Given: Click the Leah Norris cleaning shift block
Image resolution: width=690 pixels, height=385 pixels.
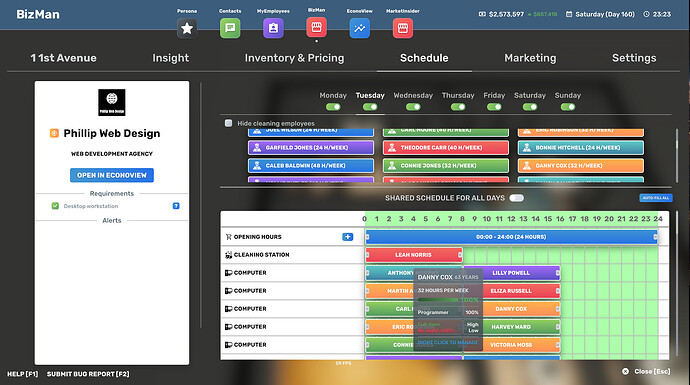Looking at the screenshot, I should [414, 255].
